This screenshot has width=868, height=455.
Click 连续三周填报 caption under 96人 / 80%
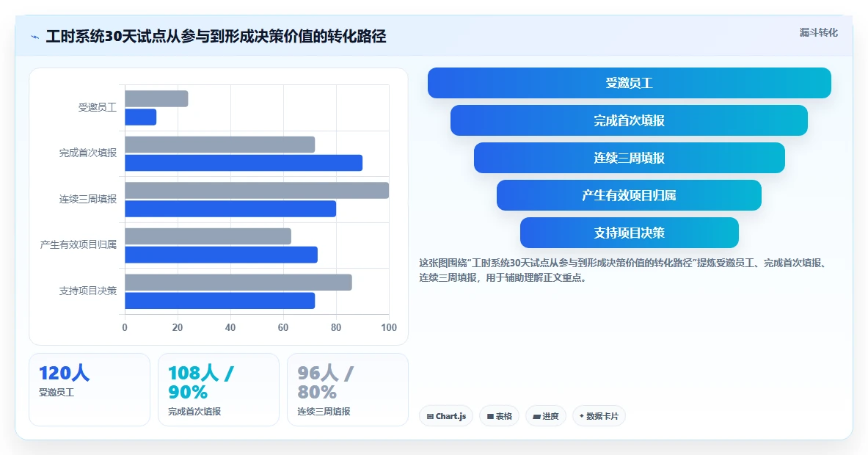[x=324, y=411]
